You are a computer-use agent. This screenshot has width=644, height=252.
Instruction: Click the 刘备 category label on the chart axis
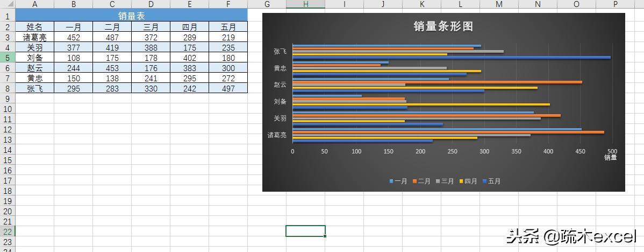[x=280, y=102]
